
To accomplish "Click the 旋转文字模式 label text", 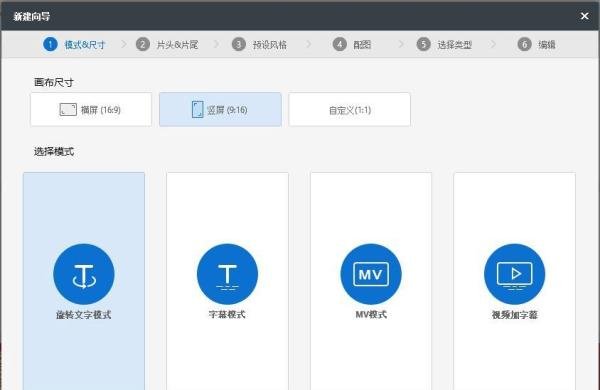I will (x=84, y=315).
